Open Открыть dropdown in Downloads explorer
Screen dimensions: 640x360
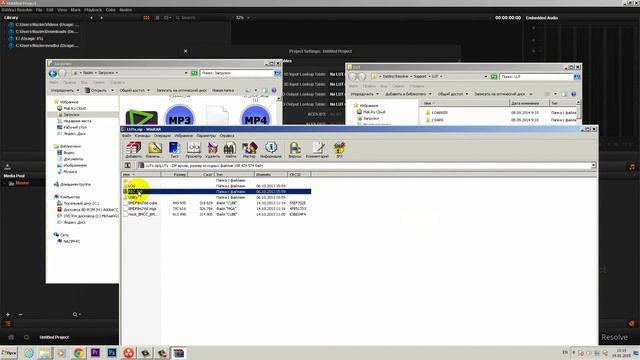(99, 90)
